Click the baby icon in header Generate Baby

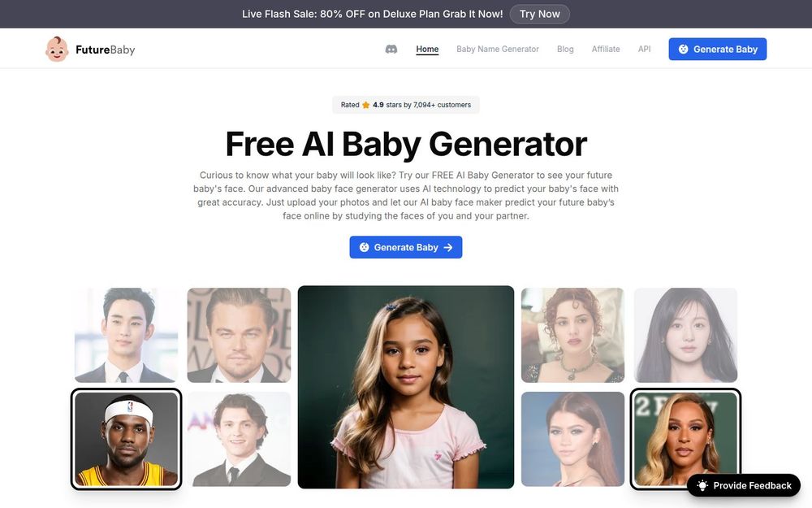coord(683,50)
